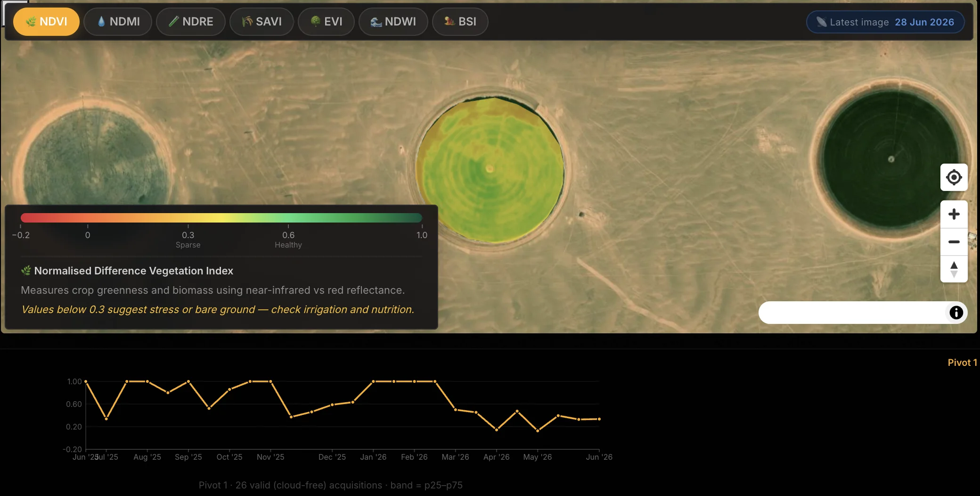Click the 26 valid acquisitions caption text
The image size is (980, 496).
pos(331,485)
